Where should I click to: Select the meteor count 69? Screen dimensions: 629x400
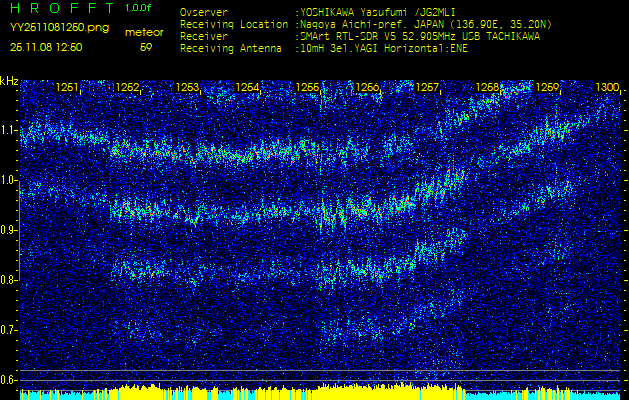pyautogui.click(x=146, y=47)
